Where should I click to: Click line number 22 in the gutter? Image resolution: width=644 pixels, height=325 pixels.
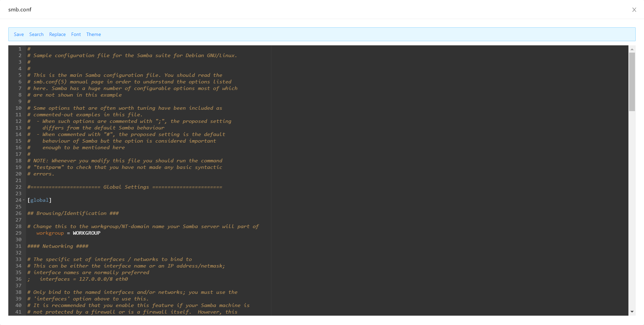click(x=18, y=187)
